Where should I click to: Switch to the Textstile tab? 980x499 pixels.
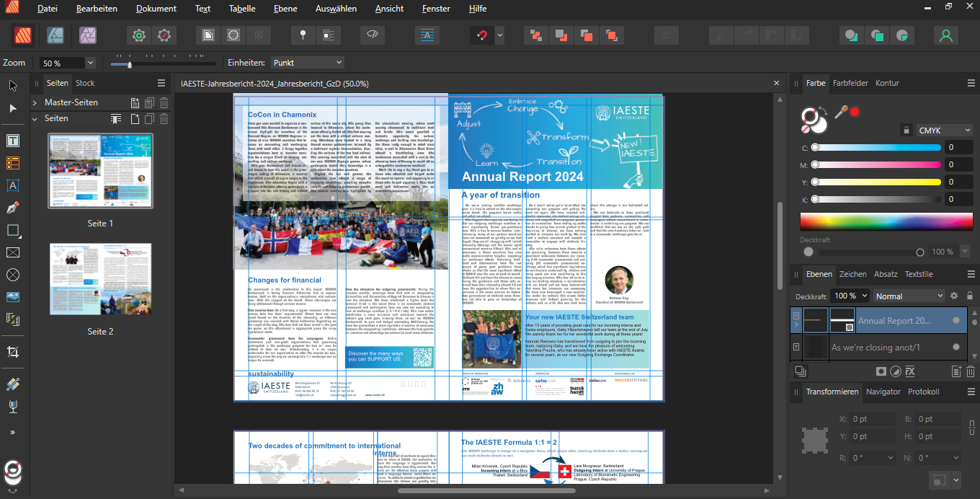pyautogui.click(x=919, y=274)
